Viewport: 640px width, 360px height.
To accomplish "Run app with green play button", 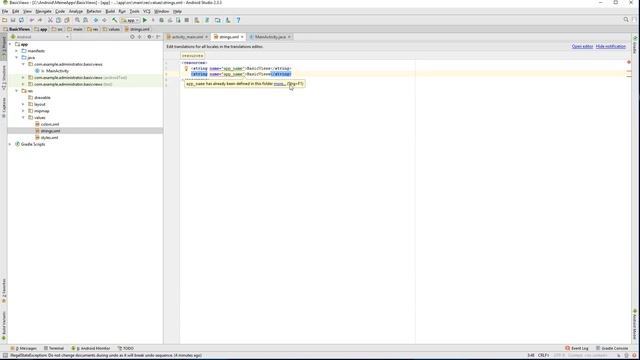I will 145,20.
